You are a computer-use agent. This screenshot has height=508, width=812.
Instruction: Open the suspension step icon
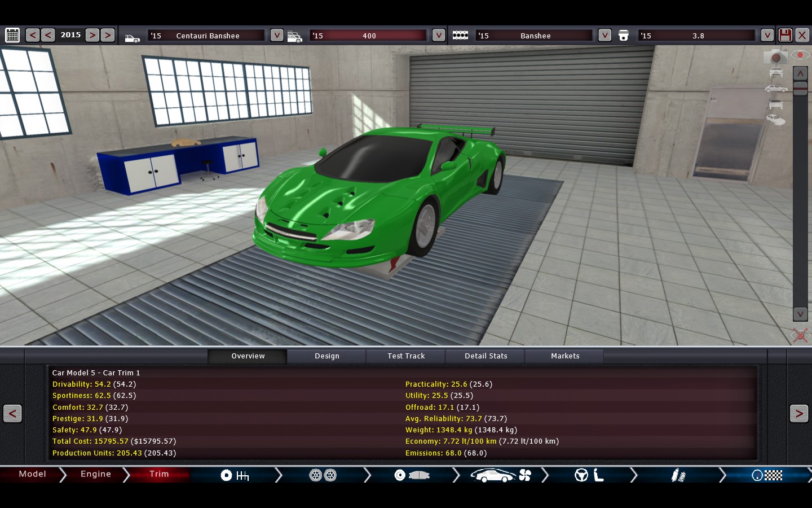678,475
